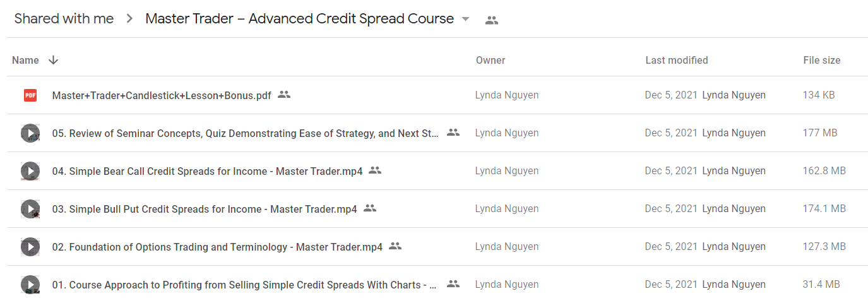868x303 pixels.
Task: Click the Owner column header
Action: coord(490,61)
